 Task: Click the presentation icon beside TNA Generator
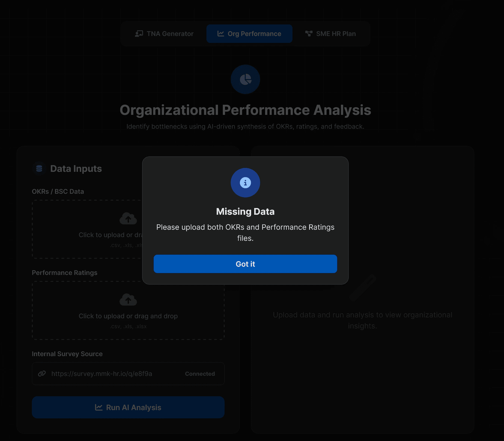pyautogui.click(x=139, y=34)
